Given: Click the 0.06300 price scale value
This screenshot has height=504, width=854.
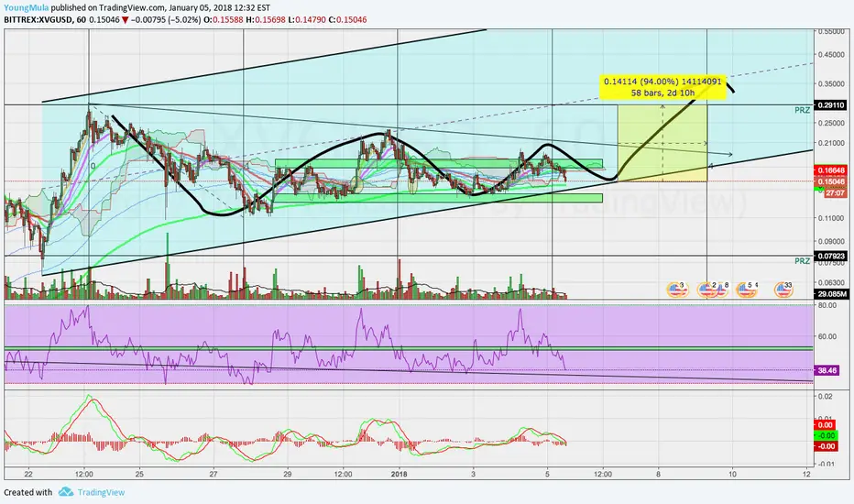Looking at the screenshot, I should click(x=831, y=282).
